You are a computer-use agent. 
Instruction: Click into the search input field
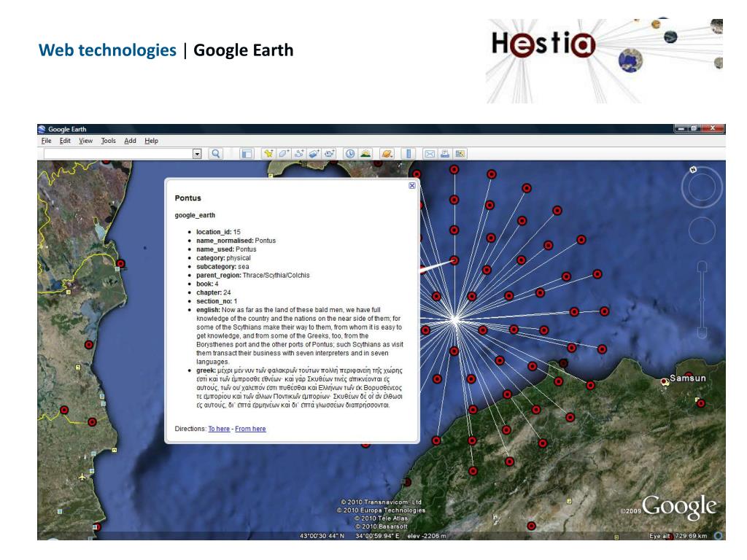pyautogui.click(x=119, y=153)
